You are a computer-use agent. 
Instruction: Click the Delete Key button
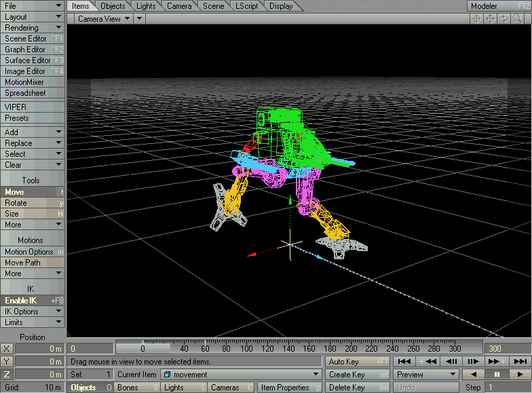[x=358, y=387]
